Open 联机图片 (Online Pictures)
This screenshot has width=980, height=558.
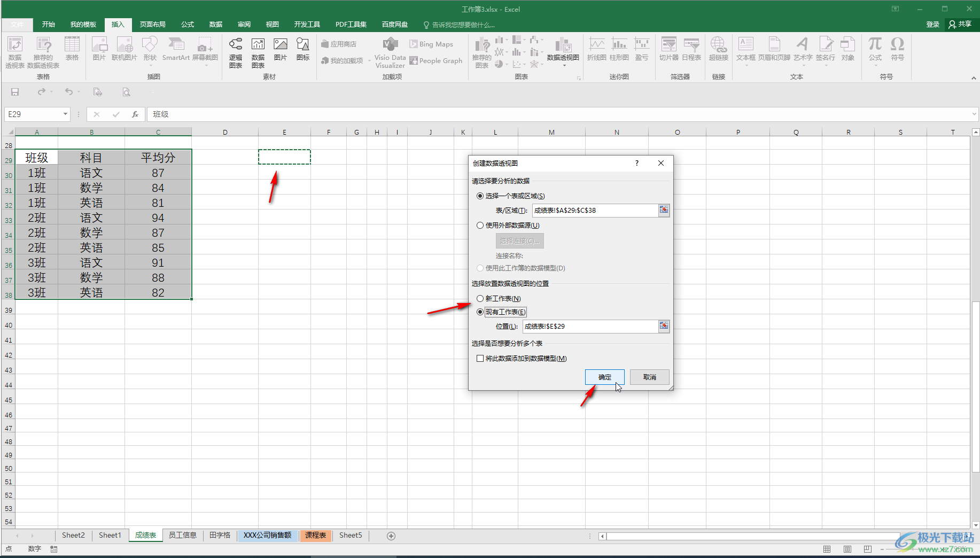[125, 48]
